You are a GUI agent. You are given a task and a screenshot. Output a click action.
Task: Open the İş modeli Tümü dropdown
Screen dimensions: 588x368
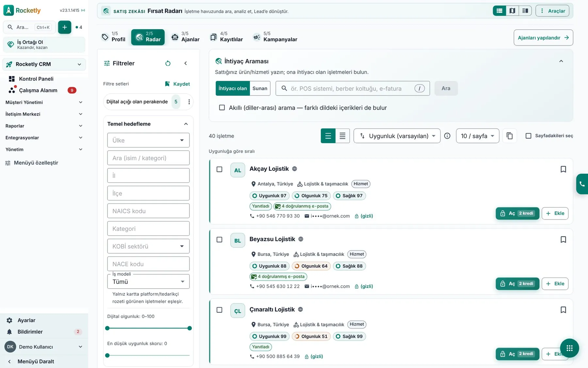point(148,282)
